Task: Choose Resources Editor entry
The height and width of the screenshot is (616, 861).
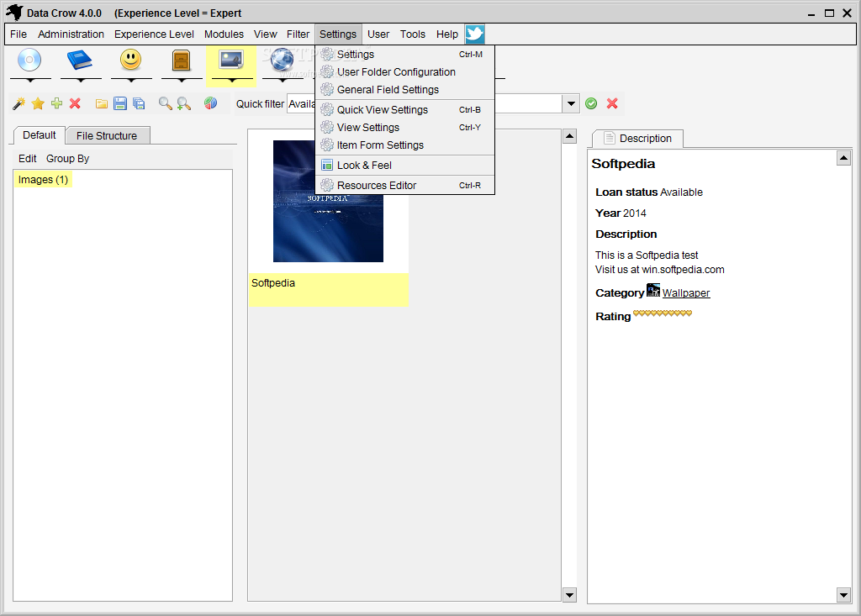Action: coord(405,186)
